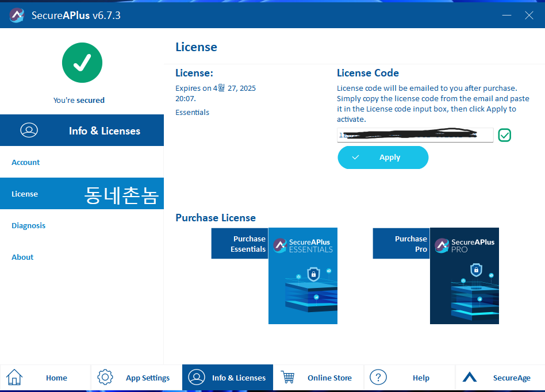This screenshot has width=545, height=392.
Task: Switch to App Settings tab label
Action: 148,378
